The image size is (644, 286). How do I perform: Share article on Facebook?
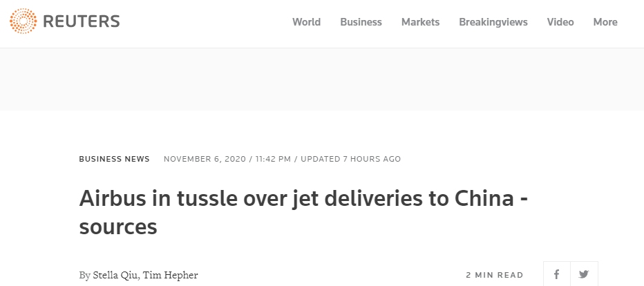556,274
